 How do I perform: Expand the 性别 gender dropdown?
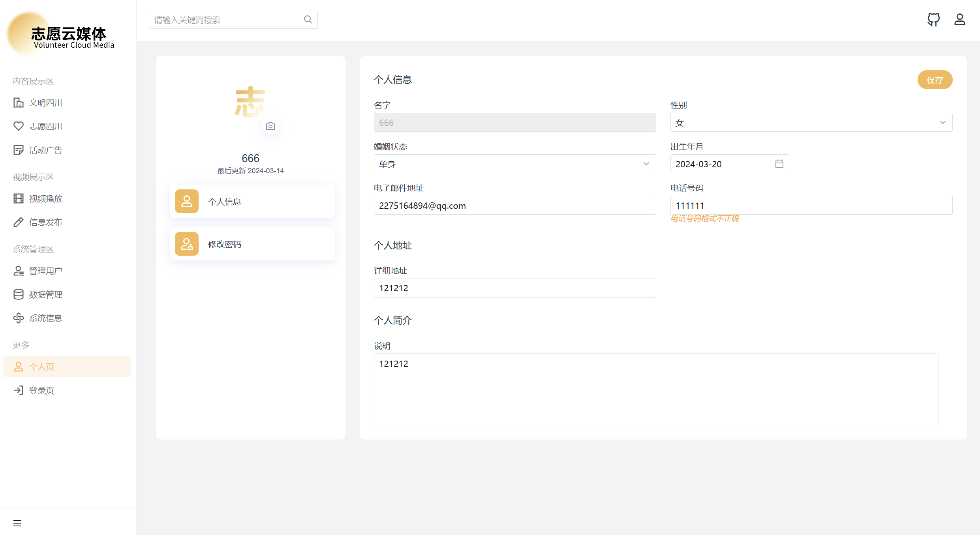pyautogui.click(x=811, y=123)
